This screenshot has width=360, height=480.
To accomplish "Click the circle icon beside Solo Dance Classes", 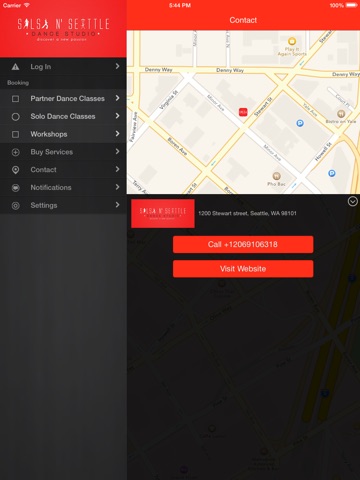I will (x=15, y=117).
